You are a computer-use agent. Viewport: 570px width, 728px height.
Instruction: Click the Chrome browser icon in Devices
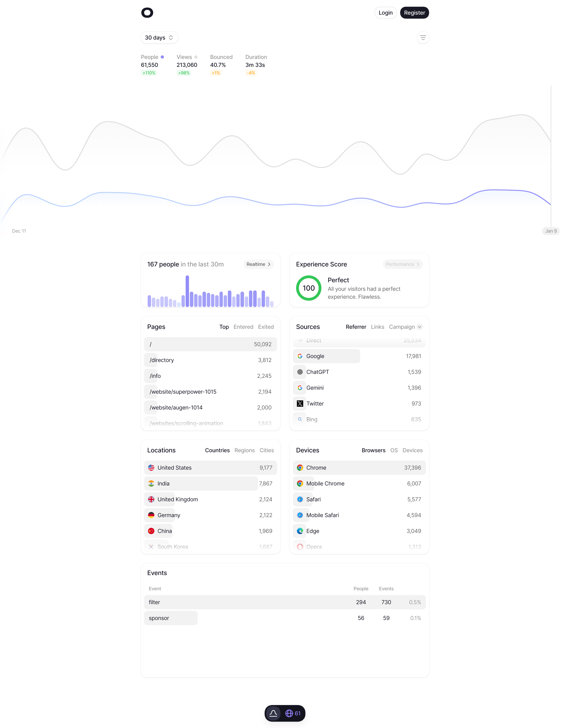pos(300,467)
